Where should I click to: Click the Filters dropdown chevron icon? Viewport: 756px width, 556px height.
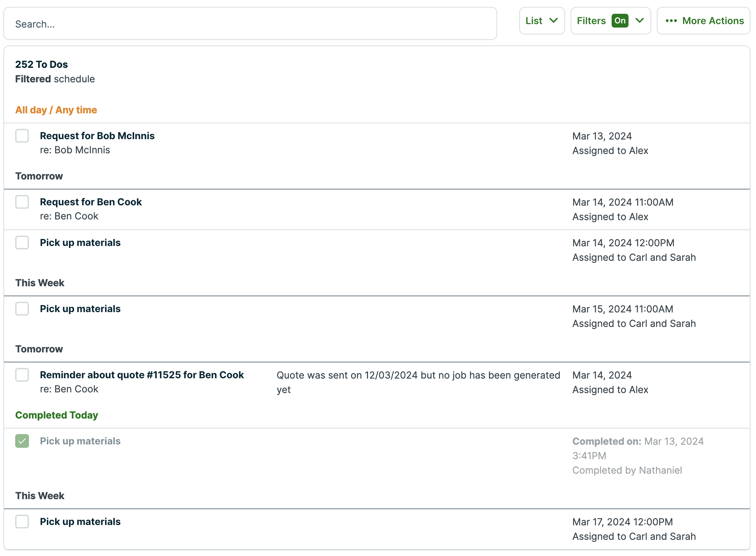pyautogui.click(x=640, y=21)
